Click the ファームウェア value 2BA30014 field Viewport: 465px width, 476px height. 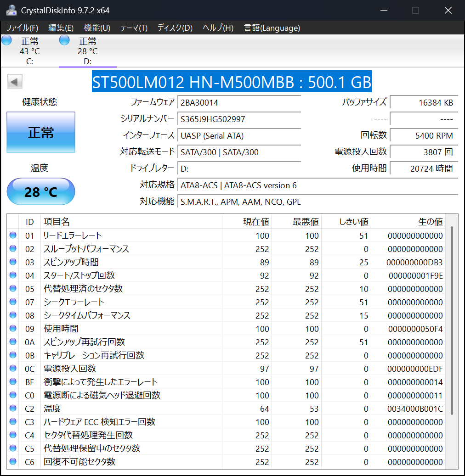coord(239,102)
